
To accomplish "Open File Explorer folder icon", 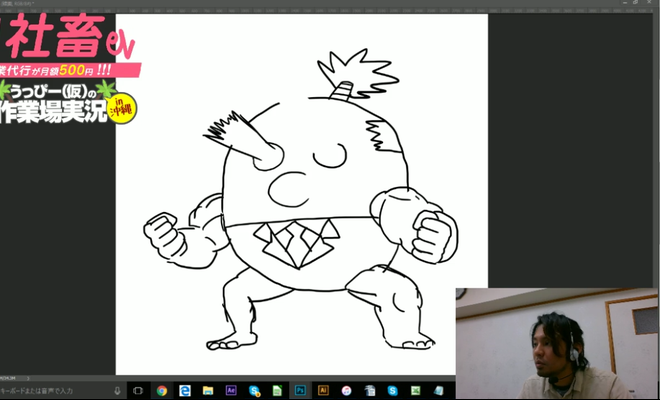I will (208, 390).
